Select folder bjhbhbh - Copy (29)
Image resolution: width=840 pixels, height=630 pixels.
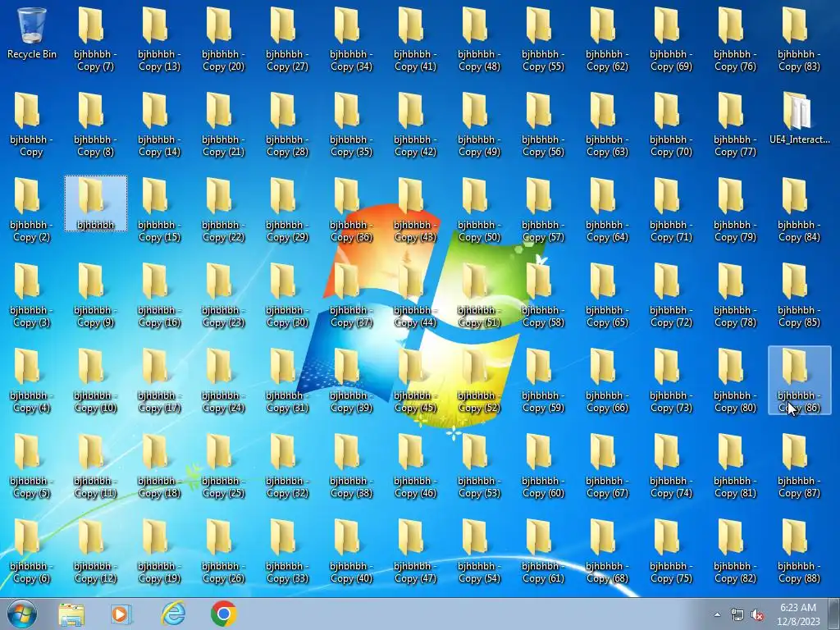287,210
